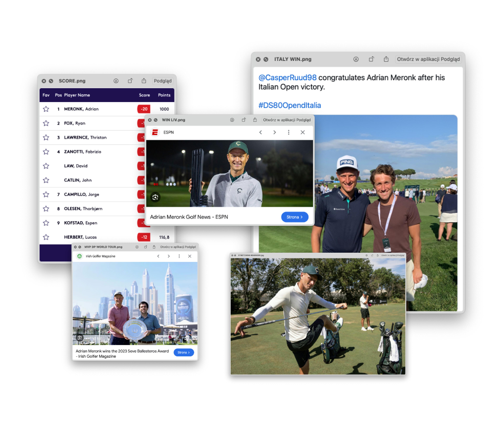The height and width of the screenshot is (423, 504).
Task: Open @CasperRuud98 mention link
Action: [x=287, y=78]
